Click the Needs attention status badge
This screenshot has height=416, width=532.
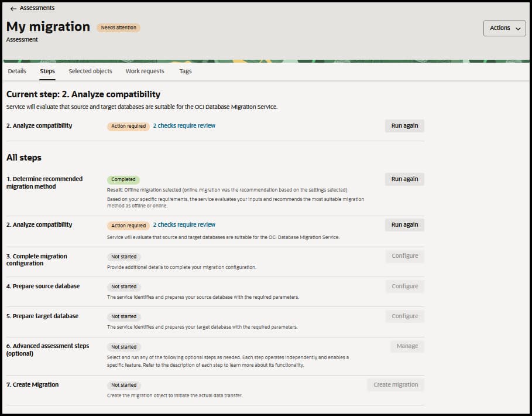(118, 28)
